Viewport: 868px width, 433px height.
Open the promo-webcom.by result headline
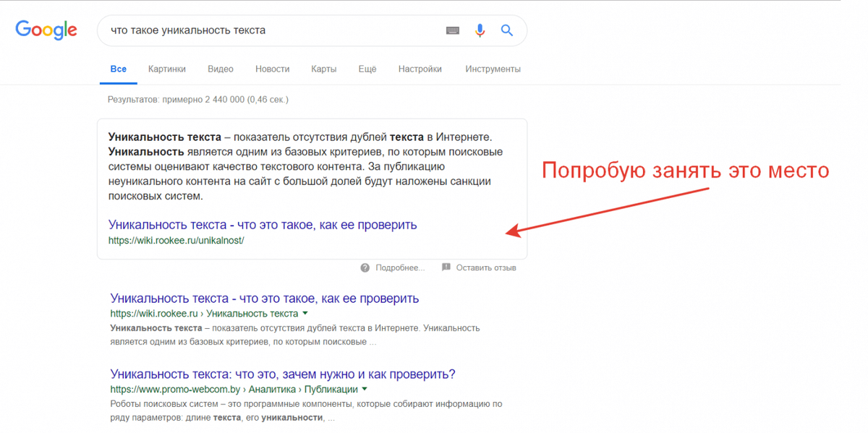[x=282, y=374]
